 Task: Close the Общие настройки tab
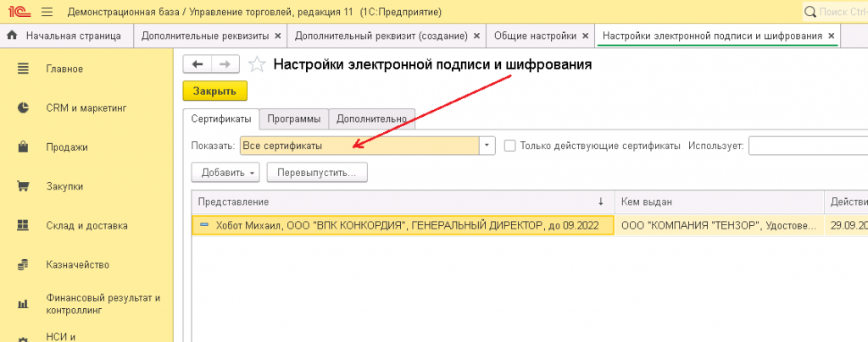click(585, 36)
